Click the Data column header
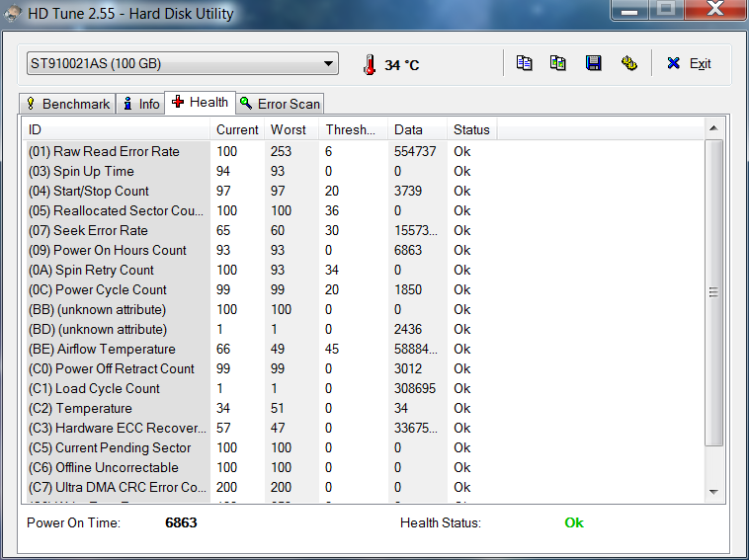 [x=418, y=129]
